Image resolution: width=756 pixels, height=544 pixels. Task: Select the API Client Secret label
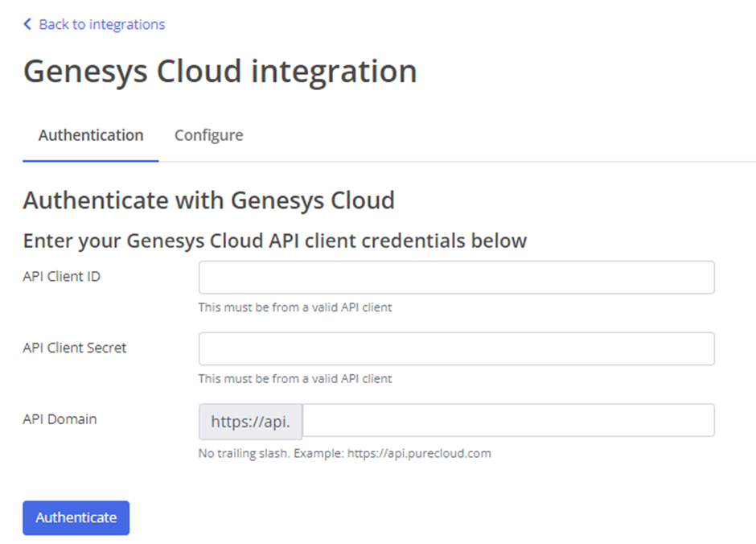click(75, 348)
